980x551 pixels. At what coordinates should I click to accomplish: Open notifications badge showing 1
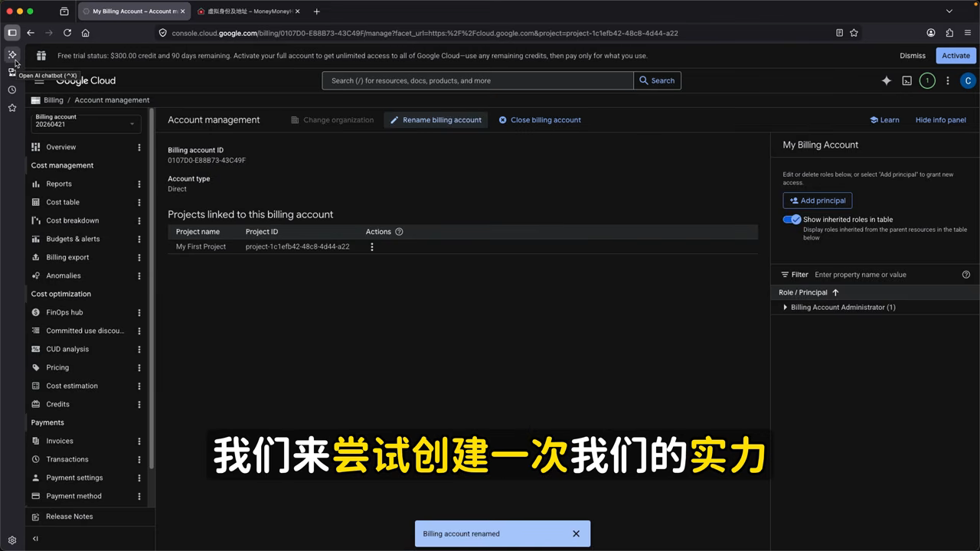pos(927,80)
